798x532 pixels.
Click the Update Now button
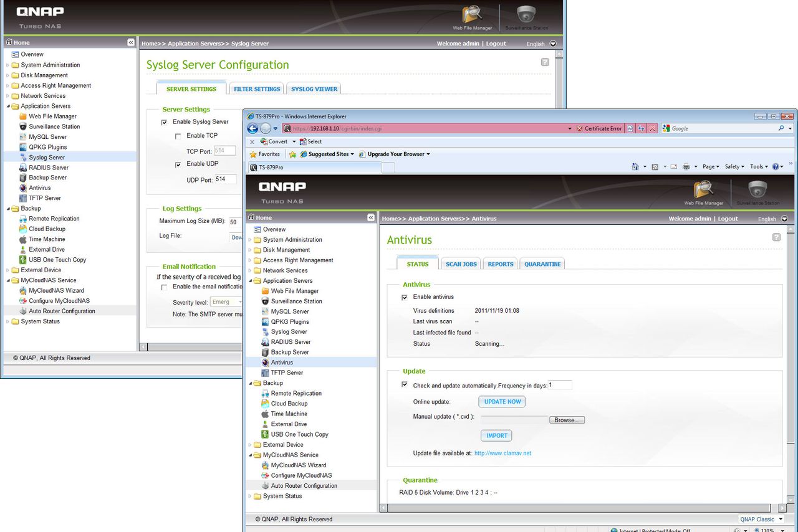(502, 402)
